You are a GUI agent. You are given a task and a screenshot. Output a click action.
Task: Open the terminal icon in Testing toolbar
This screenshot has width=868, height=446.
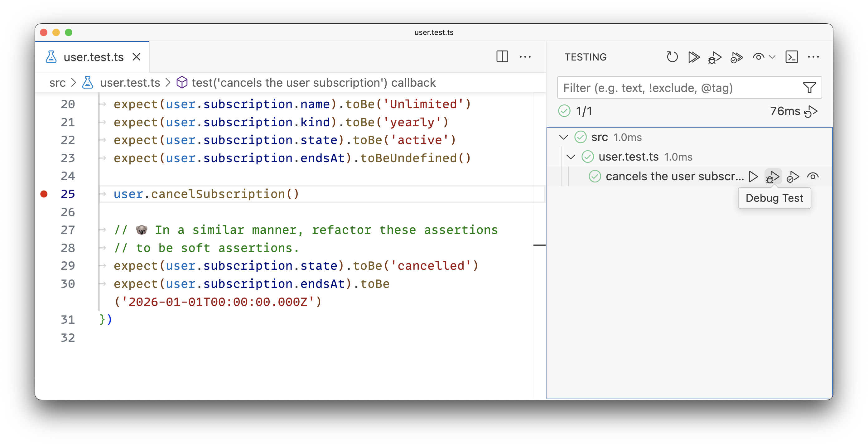pyautogui.click(x=792, y=57)
